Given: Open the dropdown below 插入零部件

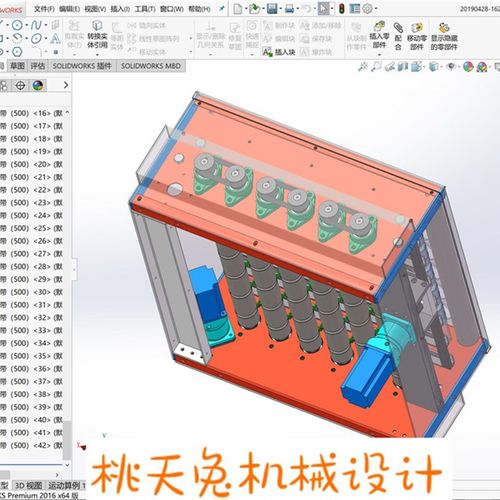Looking at the screenshot, I should (x=379, y=54).
